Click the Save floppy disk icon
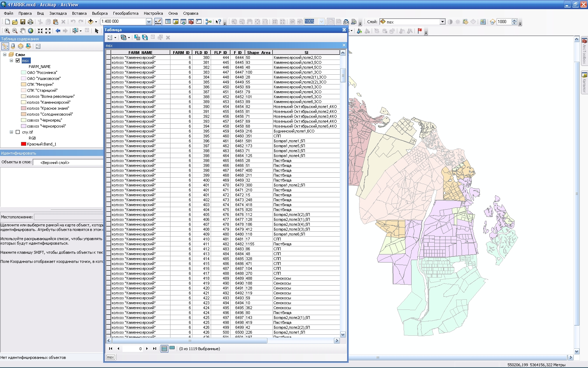588x368 pixels. 23,22
